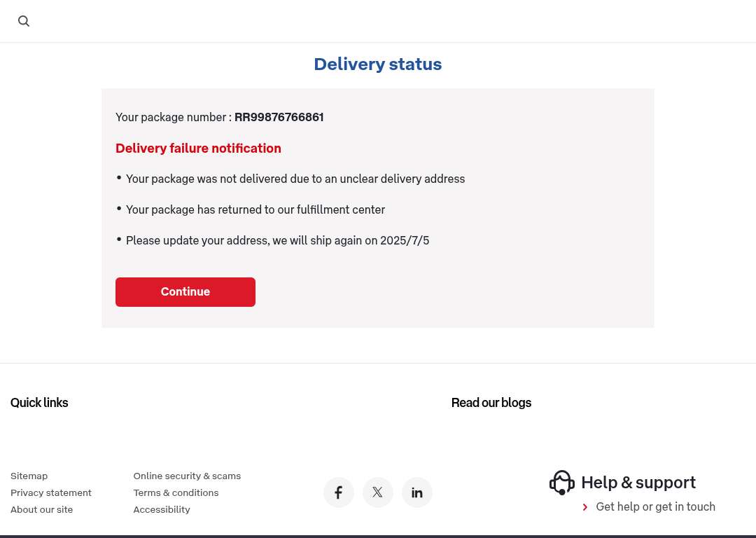Select Get help or get in touch

(655, 507)
